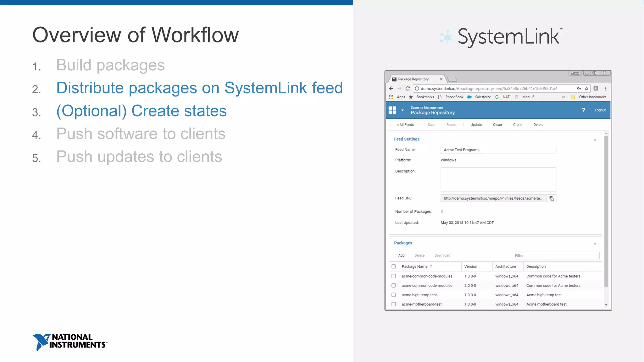This screenshot has width=644, height=362.
Task: Show more bookmarks with double chevron
Action: coord(563,97)
